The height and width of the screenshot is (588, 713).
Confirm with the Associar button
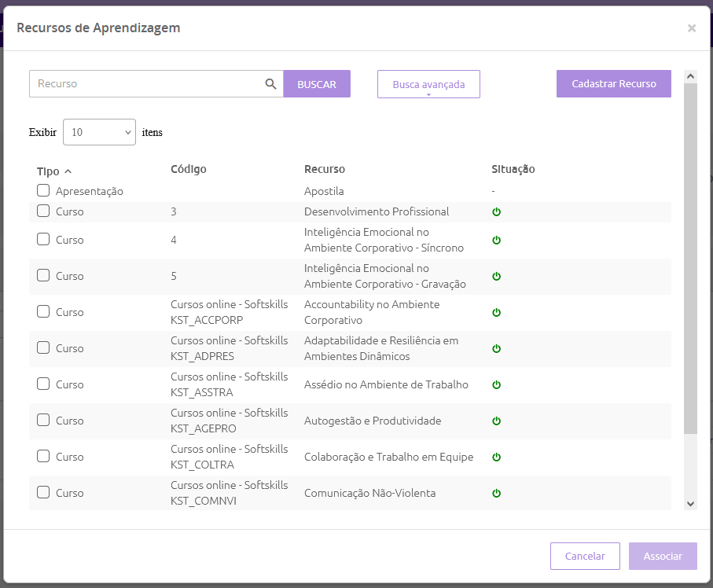coord(663,557)
